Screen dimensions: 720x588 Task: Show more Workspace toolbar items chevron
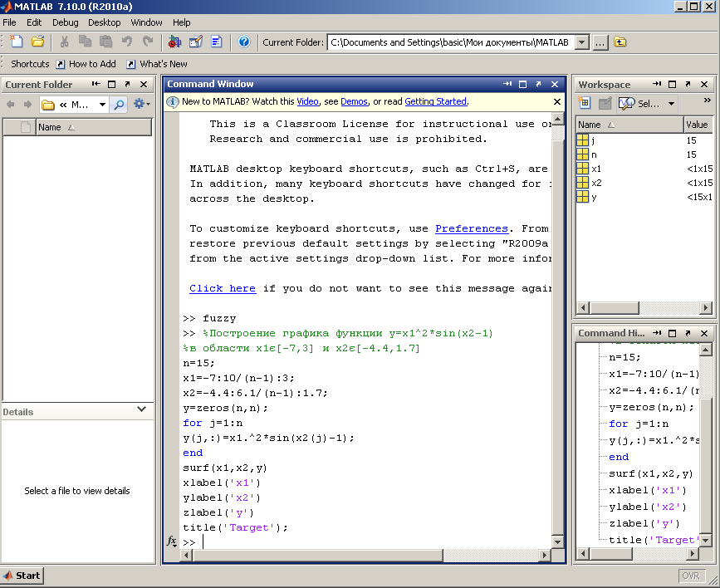pos(707,100)
